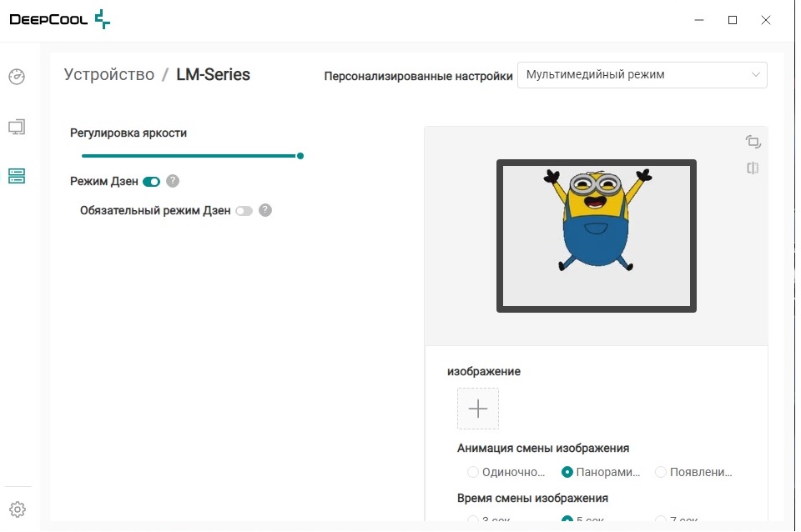The height and width of the screenshot is (532, 801).
Task: Click the Регулировка яркости label
Action: pos(128,133)
